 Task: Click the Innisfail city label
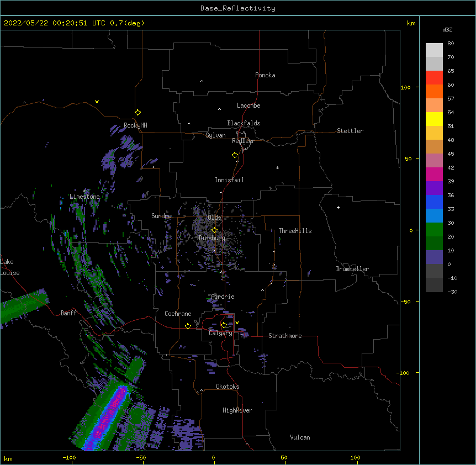coord(229,180)
